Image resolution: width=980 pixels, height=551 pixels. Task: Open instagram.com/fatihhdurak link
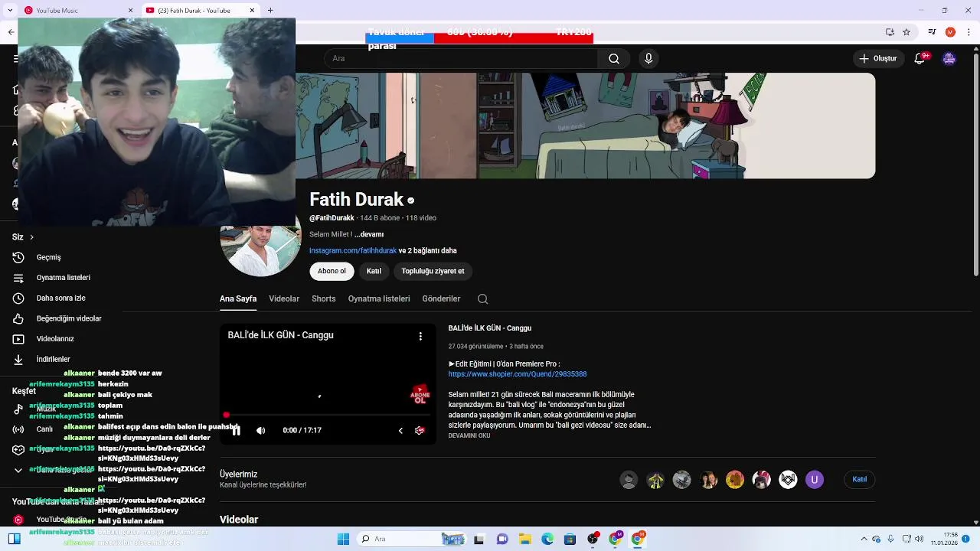click(353, 251)
